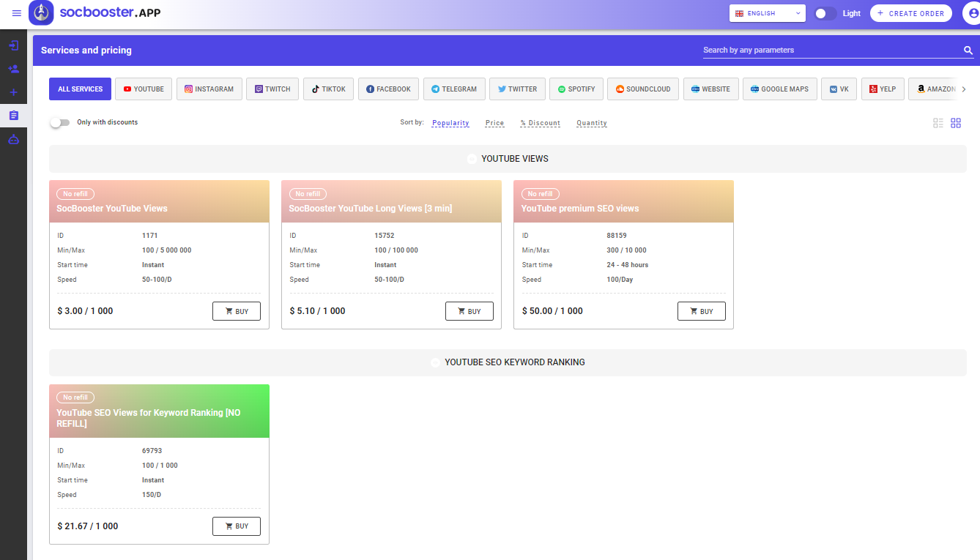Select the Twitch category tab
The height and width of the screenshot is (560, 980).
pos(272,89)
